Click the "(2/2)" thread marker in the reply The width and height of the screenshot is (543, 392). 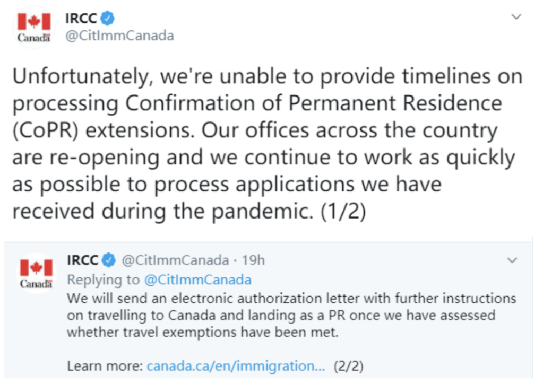(348, 366)
